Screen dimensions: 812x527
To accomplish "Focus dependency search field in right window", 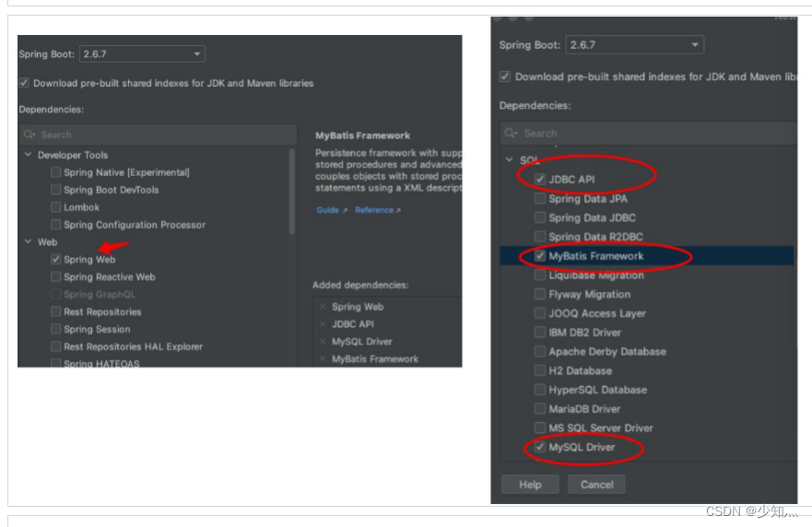I will [648, 133].
